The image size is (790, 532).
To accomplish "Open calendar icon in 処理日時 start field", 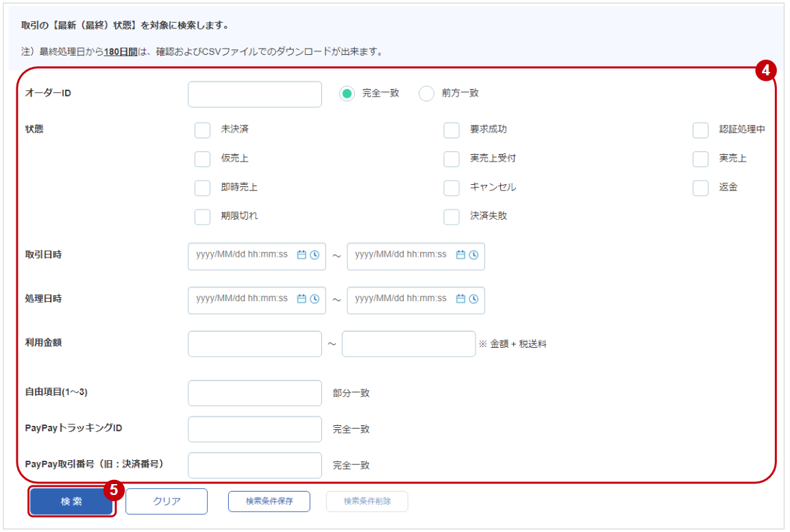I will tap(301, 299).
